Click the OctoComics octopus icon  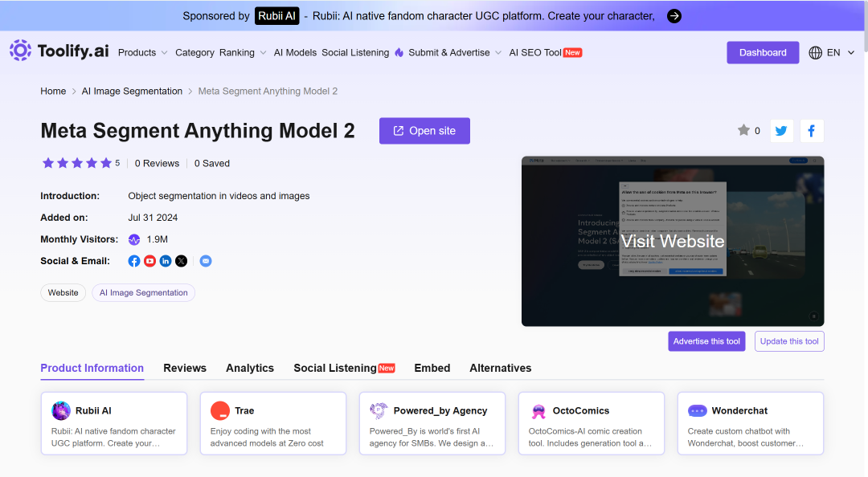tap(538, 410)
